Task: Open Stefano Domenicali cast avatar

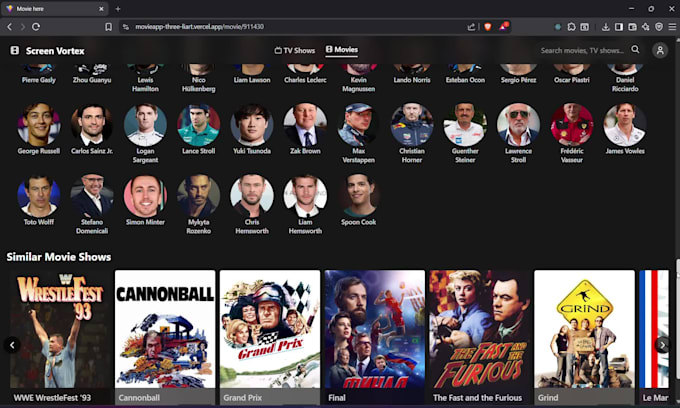Action: (x=92, y=195)
